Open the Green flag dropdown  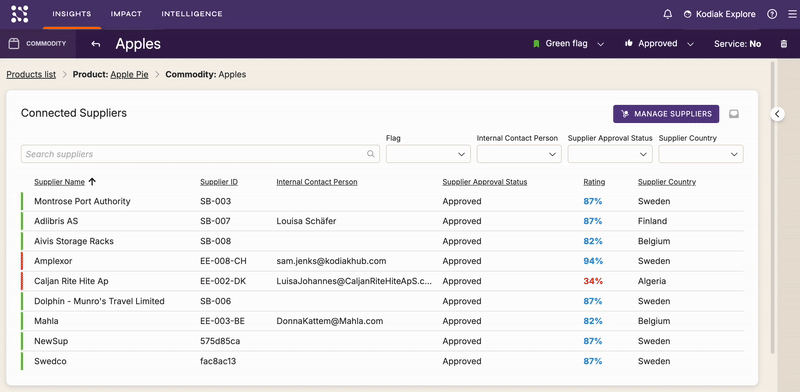click(x=569, y=44)
